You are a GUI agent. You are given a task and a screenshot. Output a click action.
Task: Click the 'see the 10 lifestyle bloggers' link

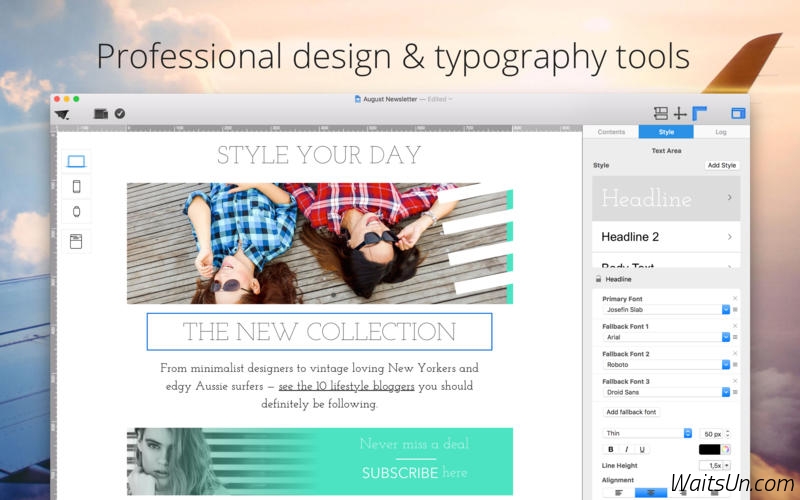tap(346, 386)
